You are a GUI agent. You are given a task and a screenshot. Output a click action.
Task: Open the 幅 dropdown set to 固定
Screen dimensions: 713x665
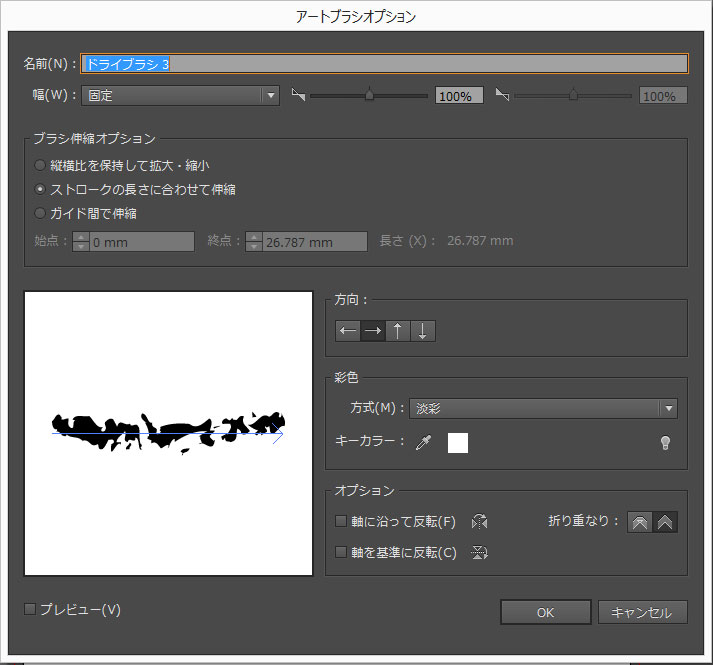[180, 96]
